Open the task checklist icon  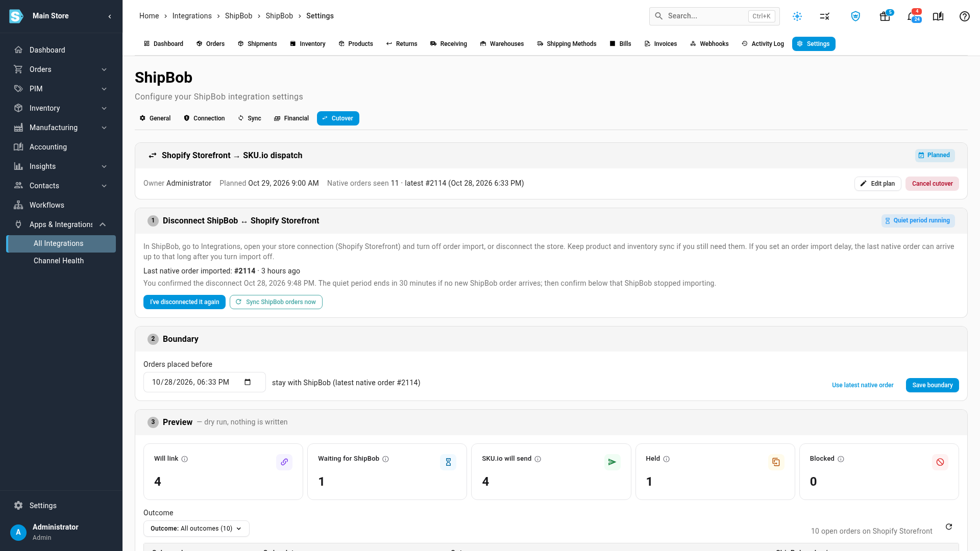(x=825, y=16)
